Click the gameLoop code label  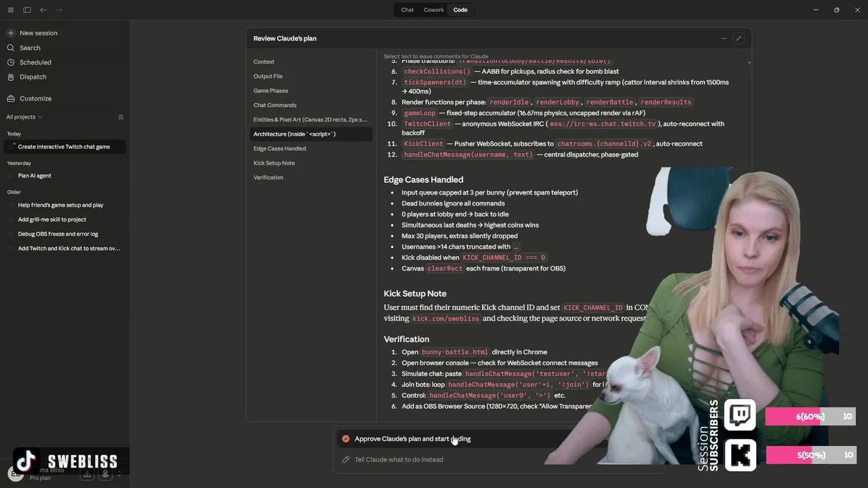click(x=419, y=113)
